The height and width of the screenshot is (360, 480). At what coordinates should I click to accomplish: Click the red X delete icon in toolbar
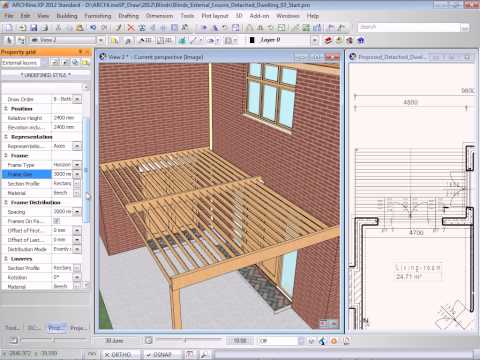coord(131,28)
